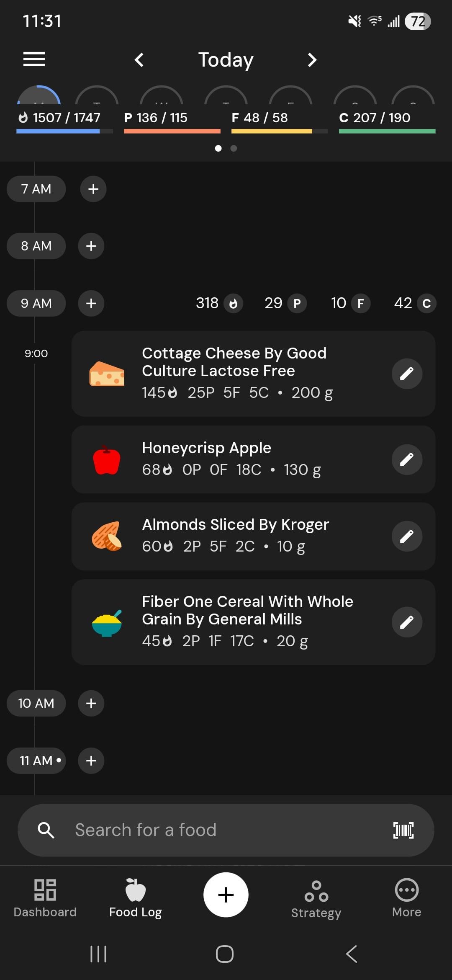This screenshot has width=452, height=980.
Task: Select the second macro summary page dot
Action: pos(234,148)
